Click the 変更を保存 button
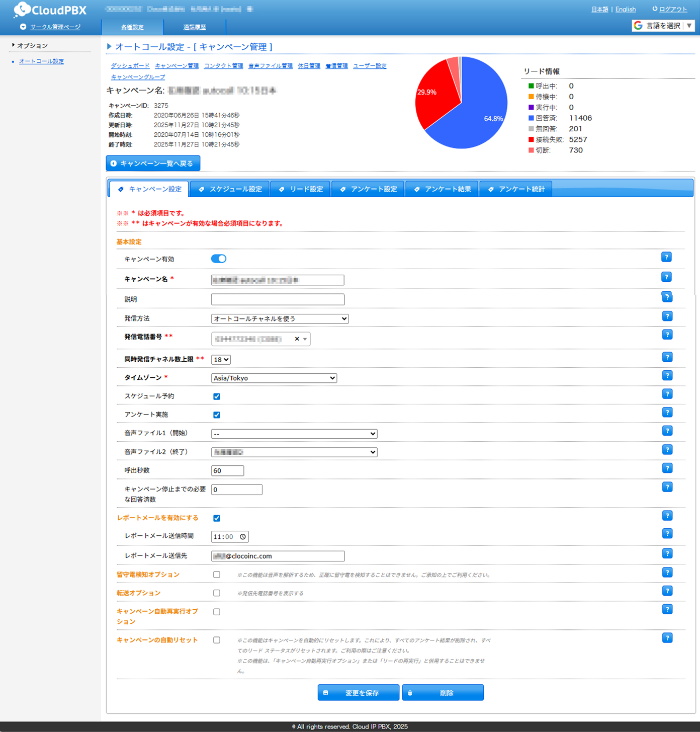 click(x=358, y=693)
